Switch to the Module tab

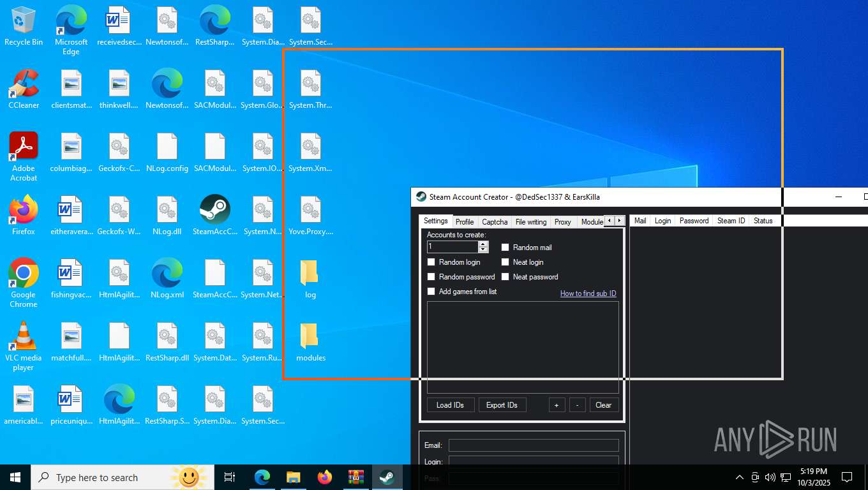point(590,222)
